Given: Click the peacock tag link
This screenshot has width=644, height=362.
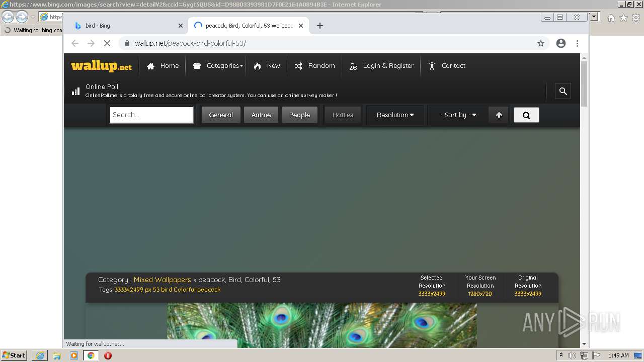Looking at the screenshot, I should [209, 290].
